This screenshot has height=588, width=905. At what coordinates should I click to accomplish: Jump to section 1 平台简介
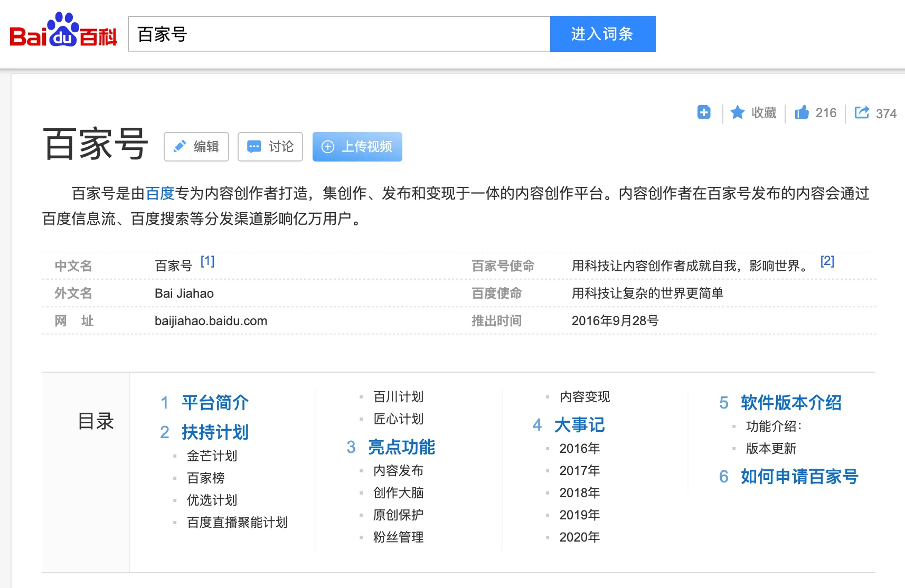214,403
